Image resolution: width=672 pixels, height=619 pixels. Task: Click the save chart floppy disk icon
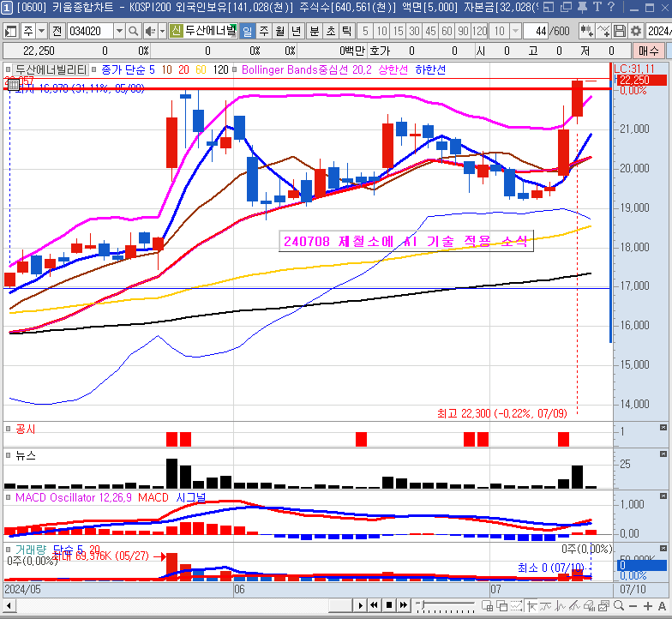tap(619, 31)
